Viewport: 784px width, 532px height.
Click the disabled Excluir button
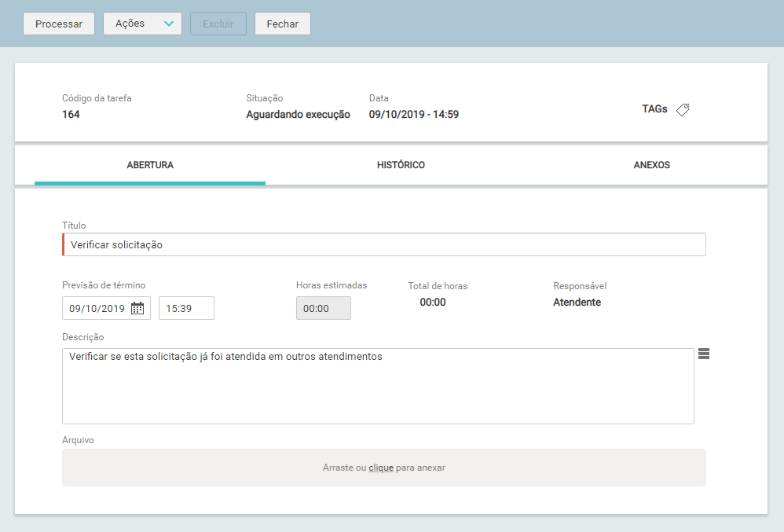coord(218,24)
